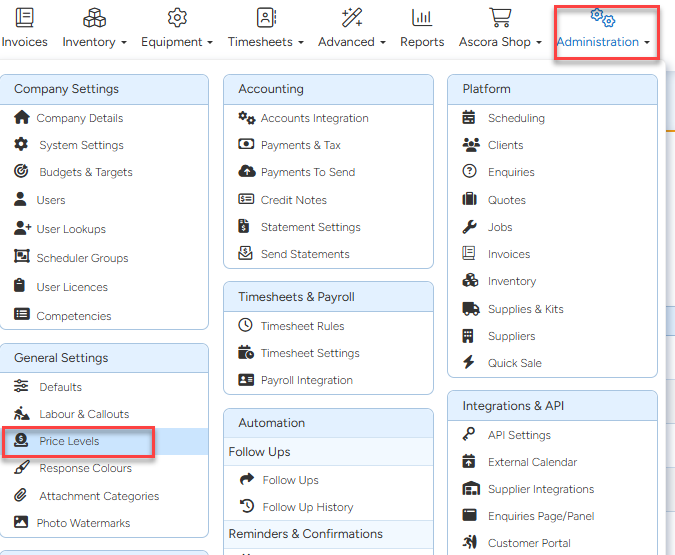Expand the Timesheets top menu
The width and height of the screenshot is (675, 555).
(x=265, y=42)
